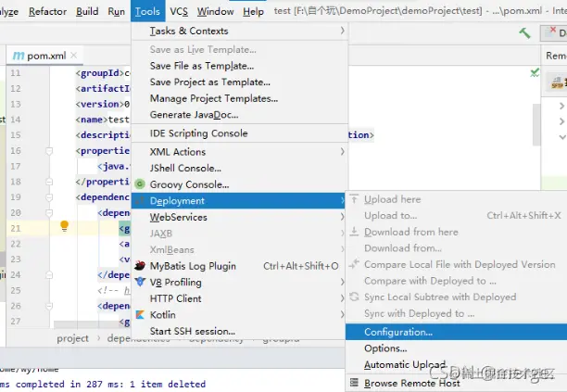567x392 pixels.
Task: Collapse the fold marker on line 19
Action: (49, 197)
